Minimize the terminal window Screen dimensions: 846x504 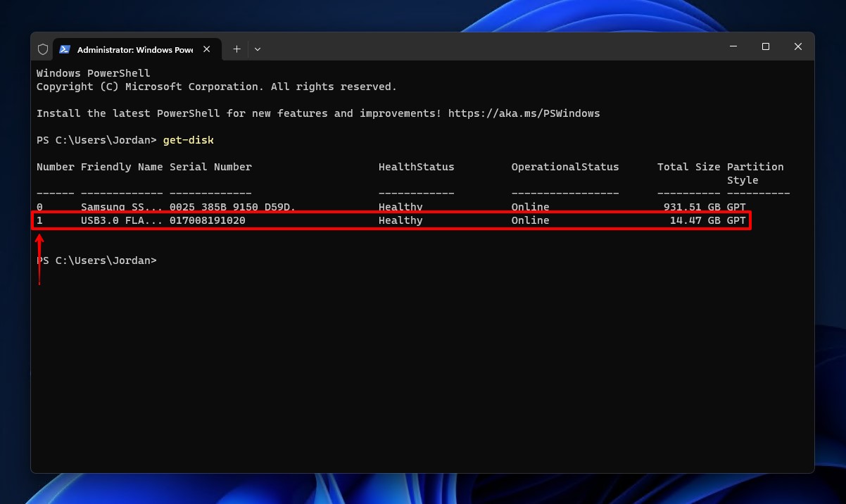point(733,46)
